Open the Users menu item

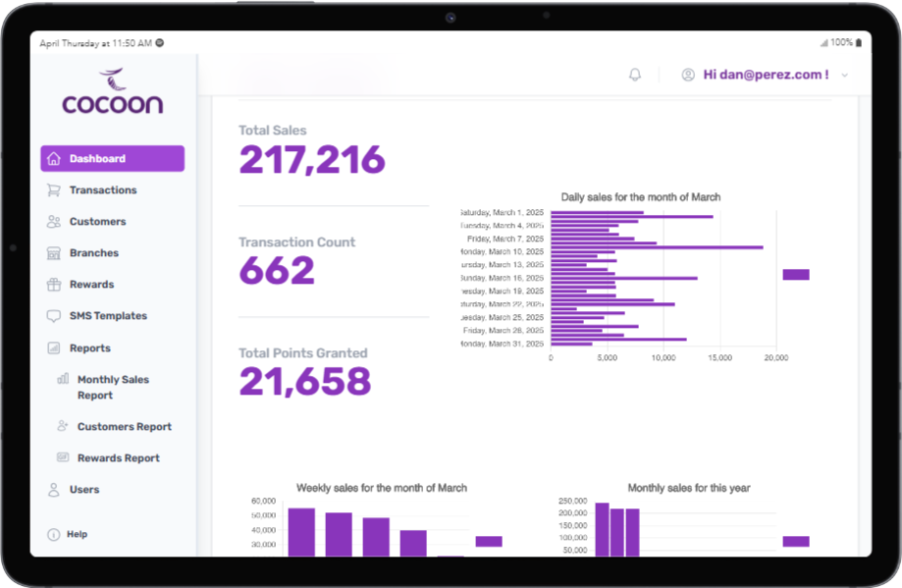pyautogui.click(x=84, y=490)
